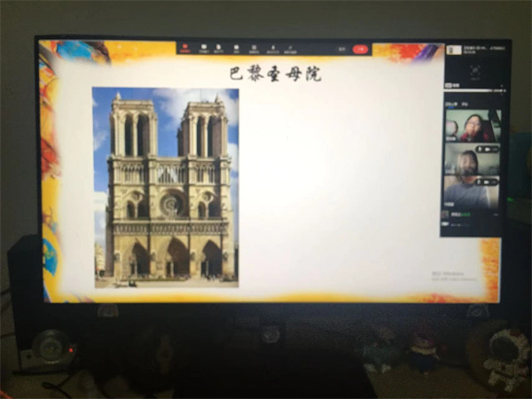Open the meeting thumbnail at top of side panel

pos(454,50)
